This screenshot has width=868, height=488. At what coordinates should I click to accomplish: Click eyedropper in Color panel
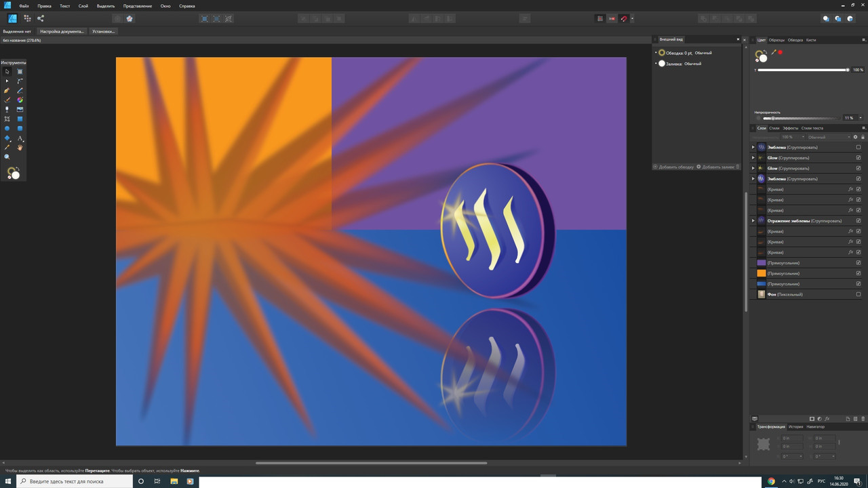point(774,52)
